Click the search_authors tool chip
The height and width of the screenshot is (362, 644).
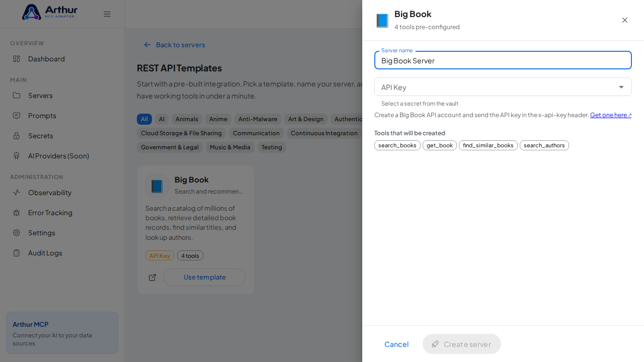544,145
